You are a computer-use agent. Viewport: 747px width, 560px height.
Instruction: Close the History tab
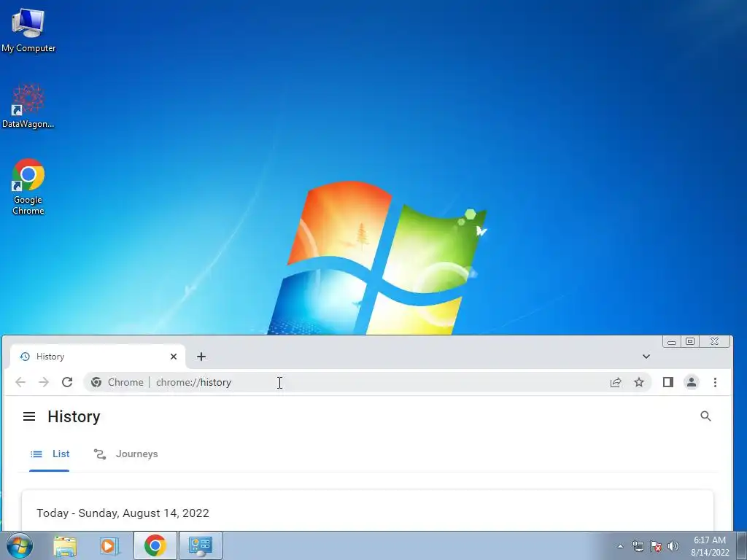click(174, 356)
